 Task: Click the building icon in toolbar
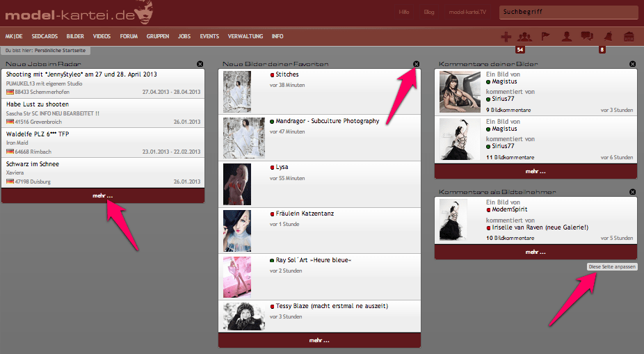tap(629, 37)
